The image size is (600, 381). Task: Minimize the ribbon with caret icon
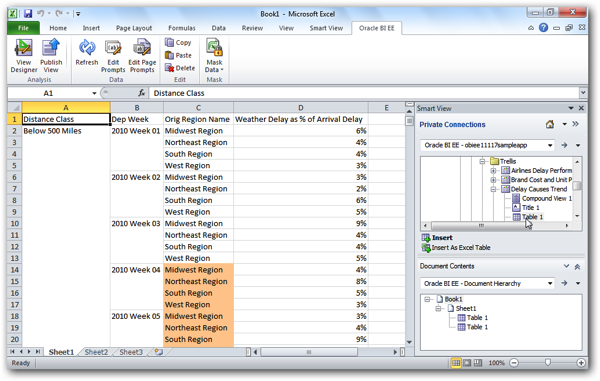[x=531, y=28]
